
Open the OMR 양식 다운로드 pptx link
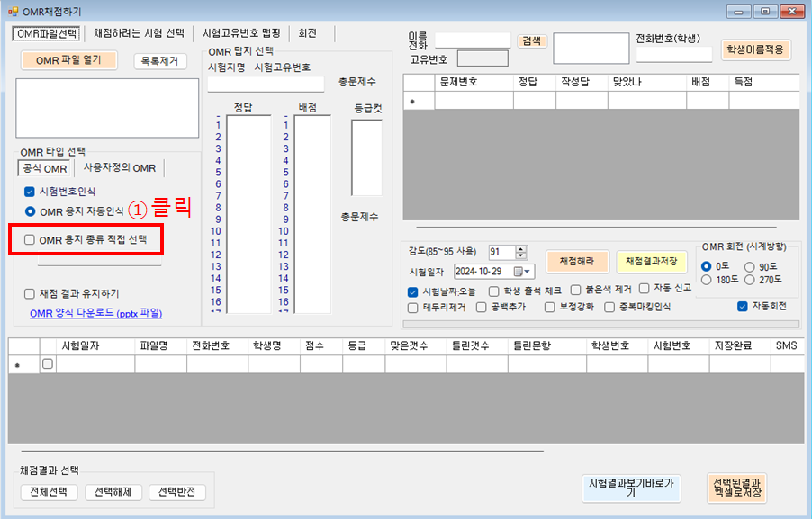click(x=102, y=314)
